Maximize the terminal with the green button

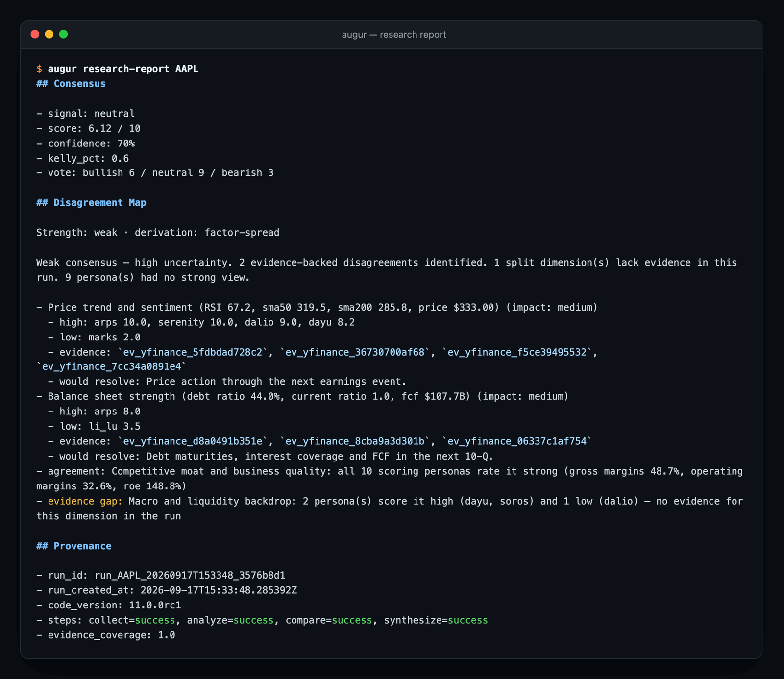64,34
